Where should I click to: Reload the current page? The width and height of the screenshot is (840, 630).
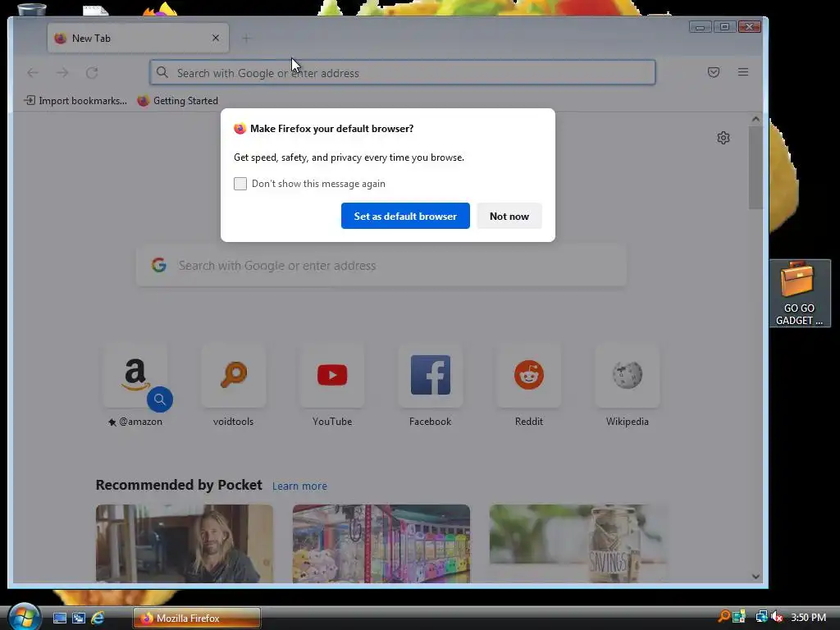coord(92,73)
